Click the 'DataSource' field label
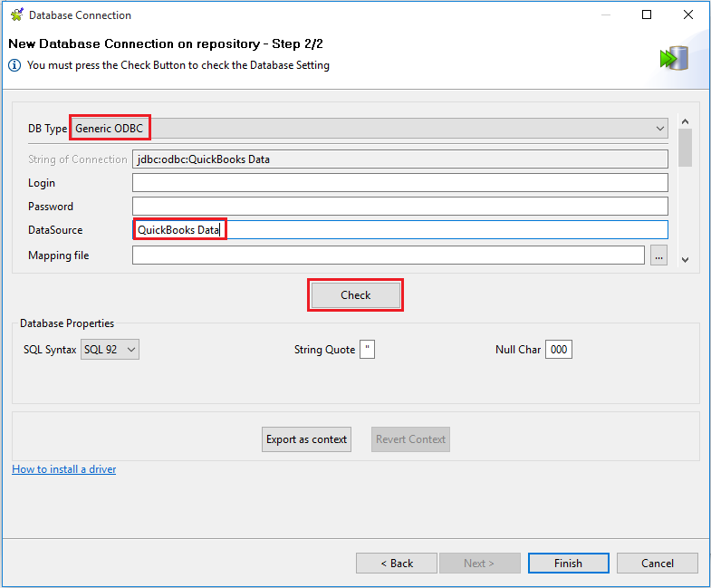The image size is (711, 588). point(55,230)
